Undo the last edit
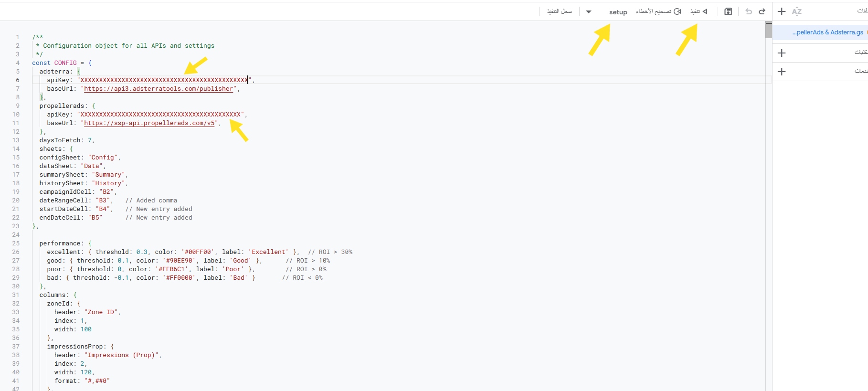Screen dimensions: 868x391 (x=749, y=11)
